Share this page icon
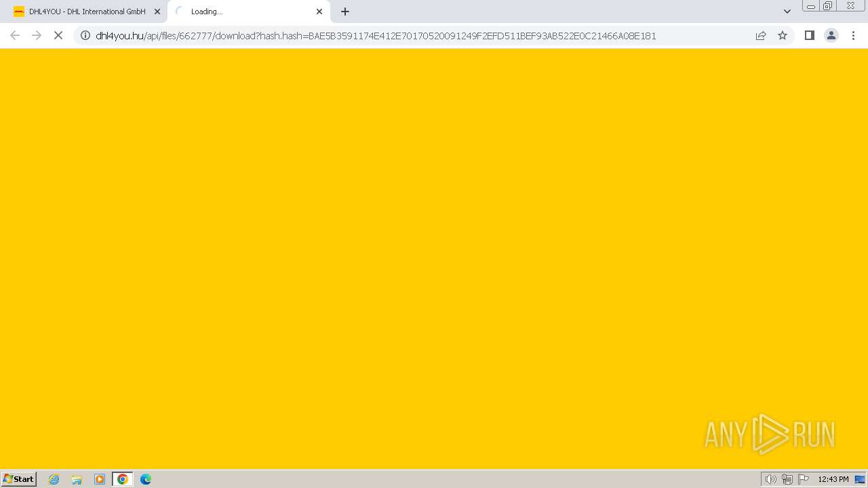The height and width of the screenshot is (488, 868). click(x=761, y=36)
